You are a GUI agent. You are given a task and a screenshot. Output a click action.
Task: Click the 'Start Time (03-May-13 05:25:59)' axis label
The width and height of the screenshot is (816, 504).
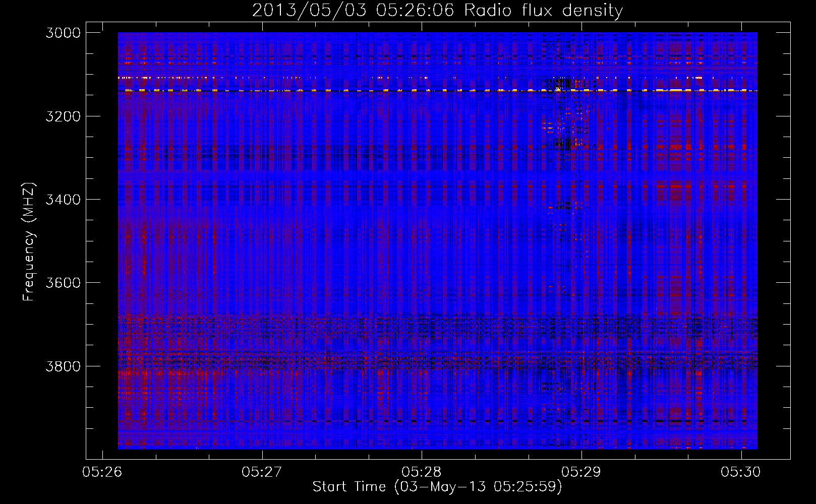coord(437,487)
